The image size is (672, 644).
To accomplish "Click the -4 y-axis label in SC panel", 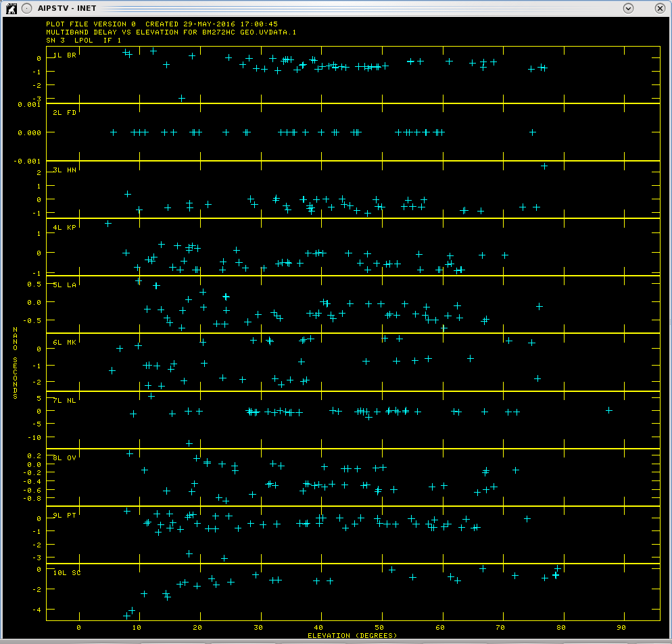I will click(x=37, y=610).
